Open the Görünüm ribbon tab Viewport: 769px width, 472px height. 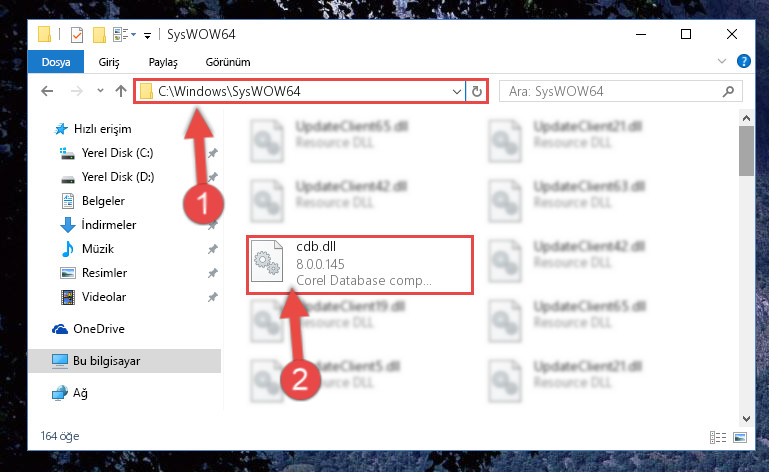pyautogui.click(x=228, y=62)
